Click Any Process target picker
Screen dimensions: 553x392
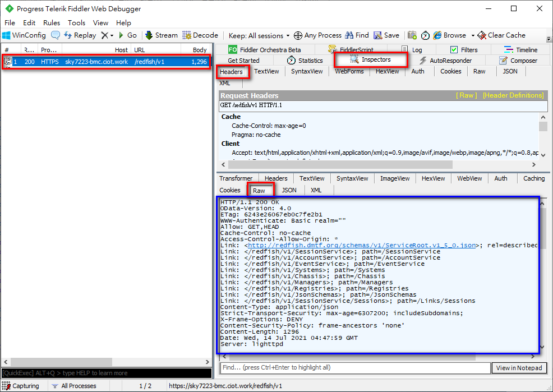tap(317, 35)
